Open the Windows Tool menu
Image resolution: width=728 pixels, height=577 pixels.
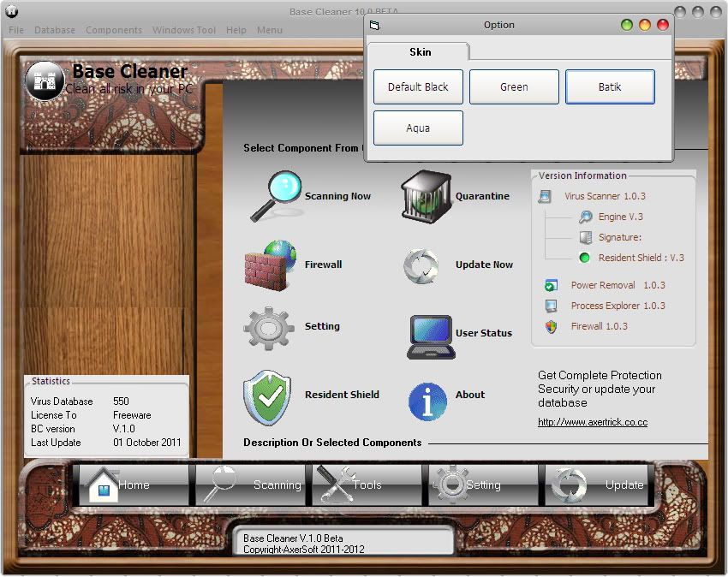click(x=184, y=30)
